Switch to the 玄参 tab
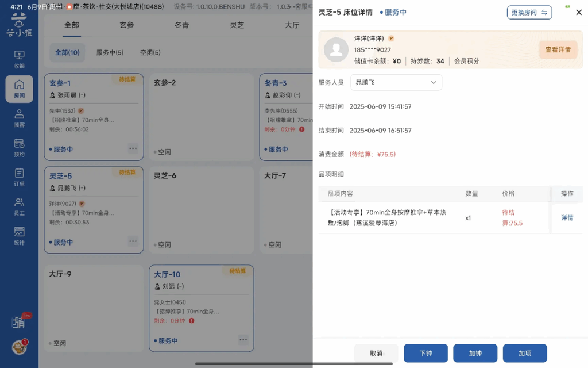The image size is (588, 368). [127, 25]
